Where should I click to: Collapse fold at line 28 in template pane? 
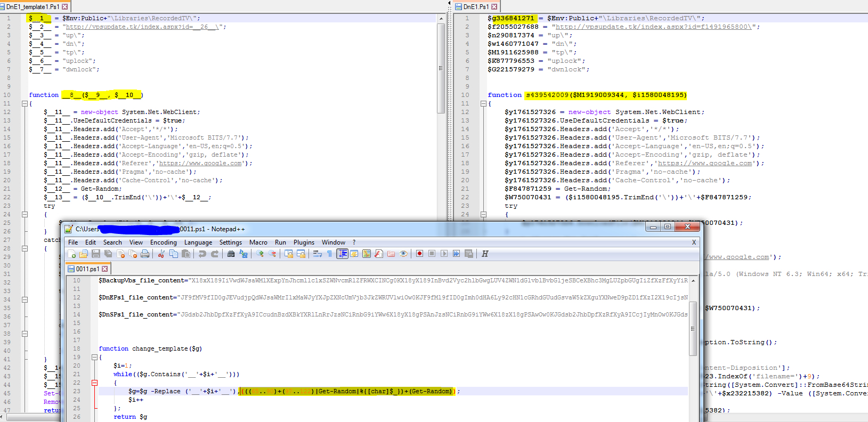(x=25, y=248)
